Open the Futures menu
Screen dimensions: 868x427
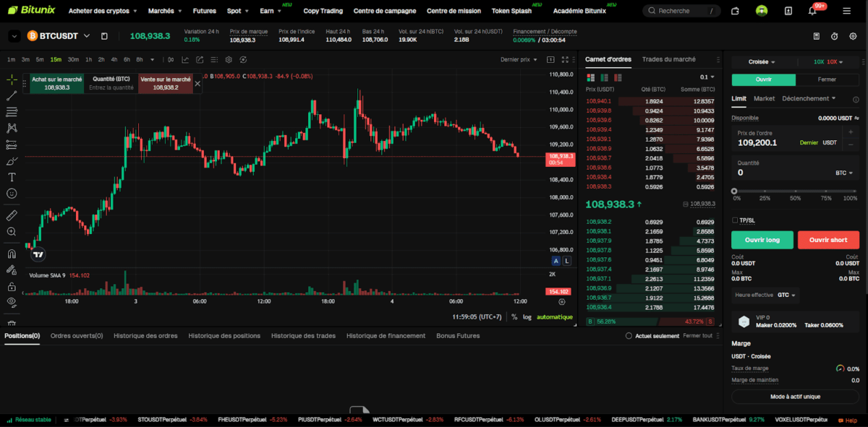[x=205, y=11]
